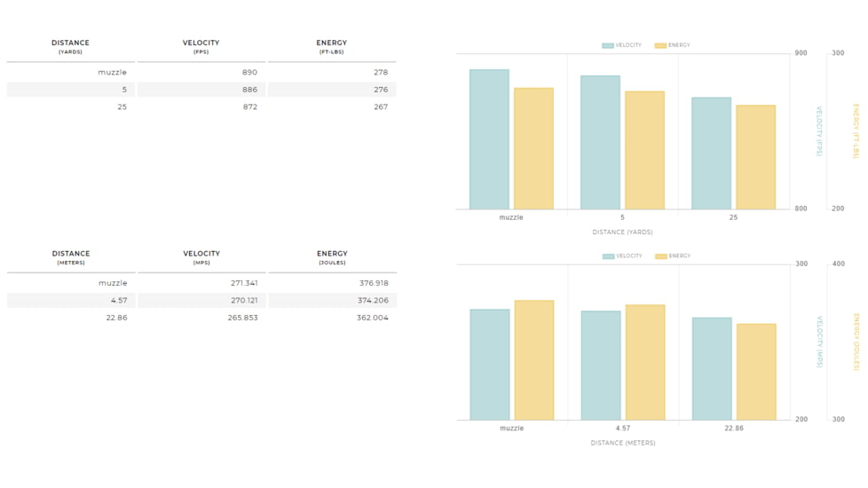Click the DISTANCE (YARDS) column header
This screenshot has width=868, height=488.
point(70,47)
